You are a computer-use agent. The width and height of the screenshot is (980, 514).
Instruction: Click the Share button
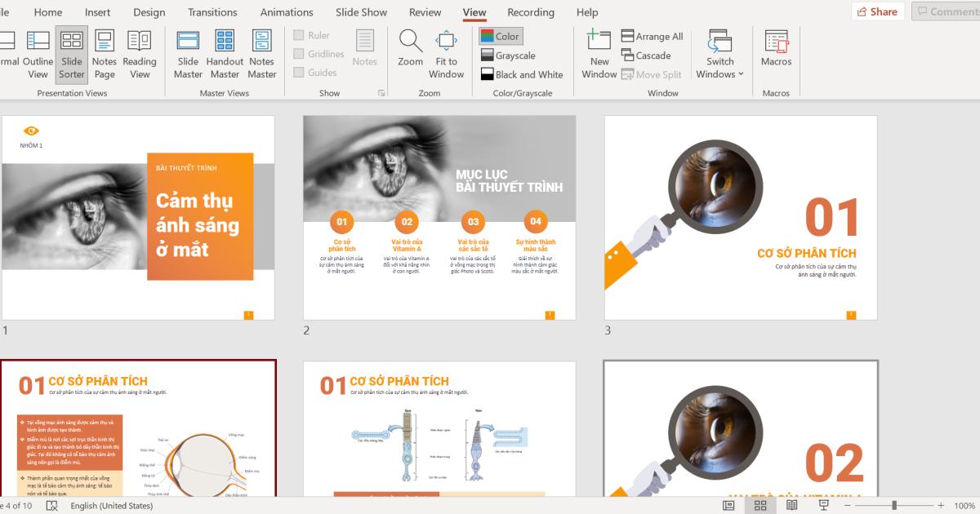point(878,11)
